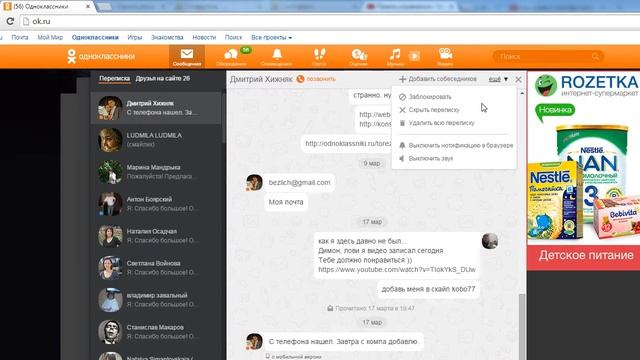The width and height of the screenshot is (640, 360).
Task: Click the music player play icon in the header
Action: pyautogui.click(x=414, y=56)
